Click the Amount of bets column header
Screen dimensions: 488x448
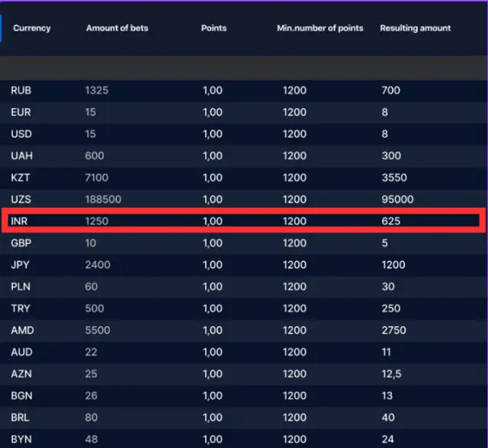pos(117,28)
